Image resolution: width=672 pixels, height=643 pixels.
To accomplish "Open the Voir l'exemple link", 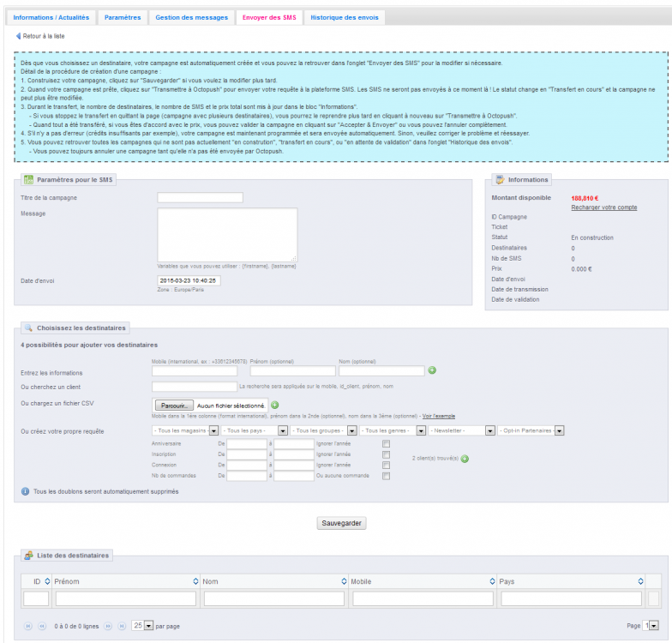I will (x=439, y=417).
